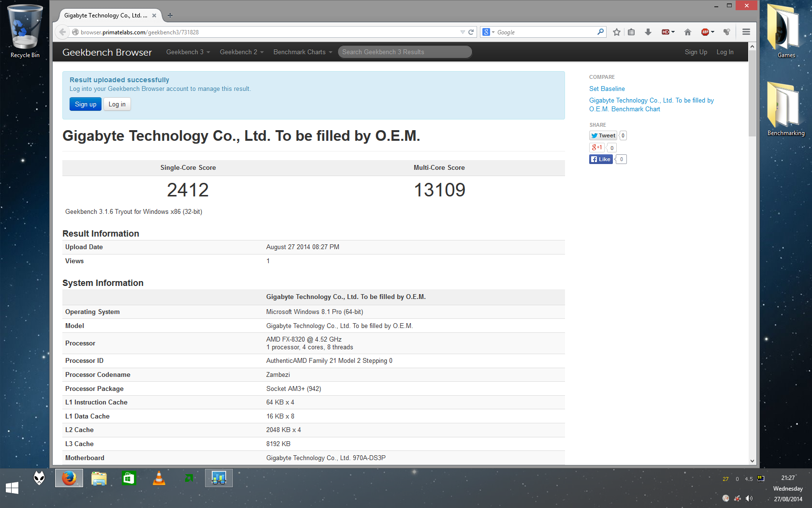Click Log In in the top navigation
Viewport: 812px width, 508px height.
pyautogui.click(x=725, y=52)
